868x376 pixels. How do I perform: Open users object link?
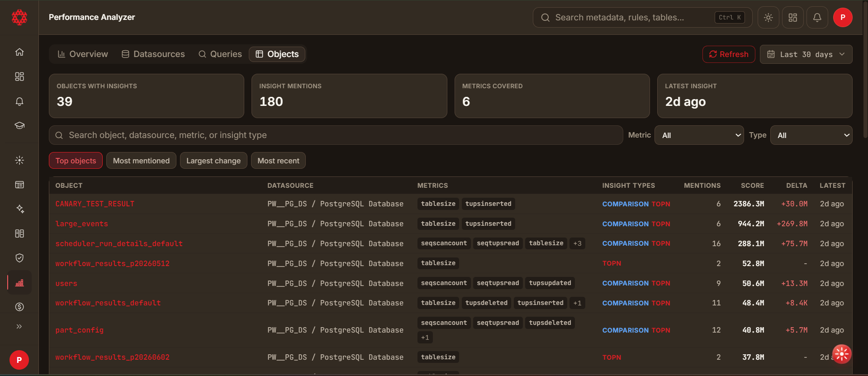(x=66, y=283)
